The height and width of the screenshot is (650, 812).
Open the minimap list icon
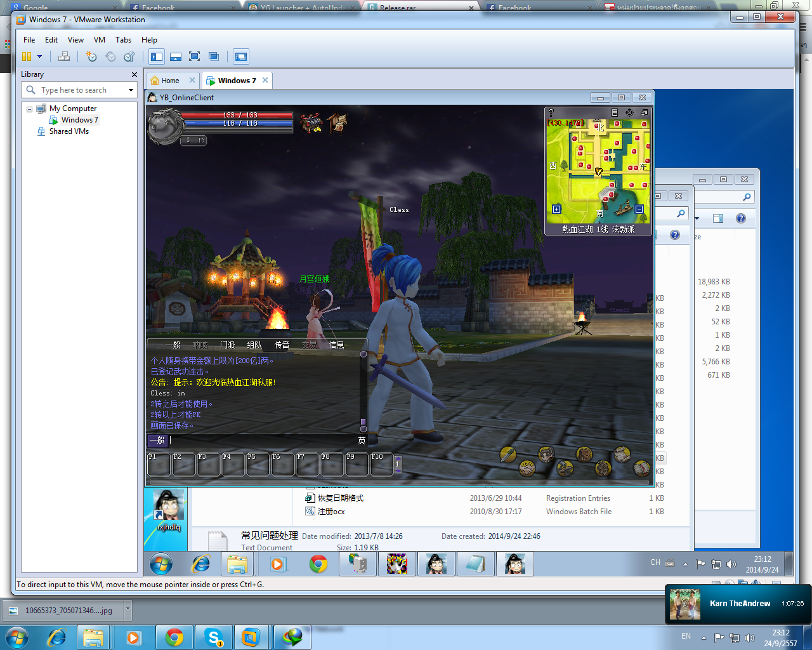(614, 112)
